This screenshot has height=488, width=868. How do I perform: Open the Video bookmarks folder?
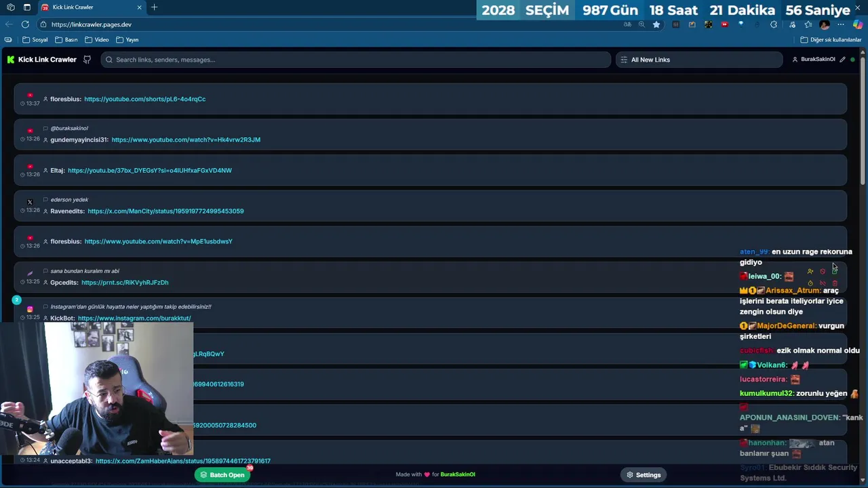[97, 40]
